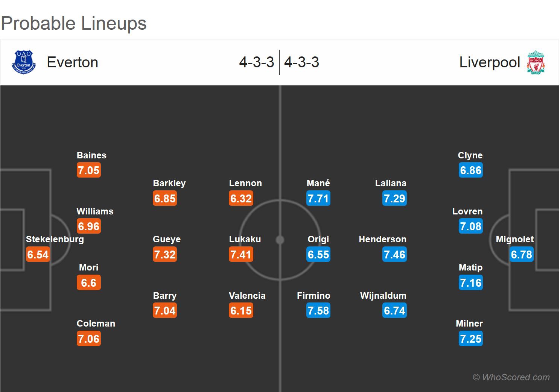Click Milner's 7.25 rating badge

pos(470,339)
